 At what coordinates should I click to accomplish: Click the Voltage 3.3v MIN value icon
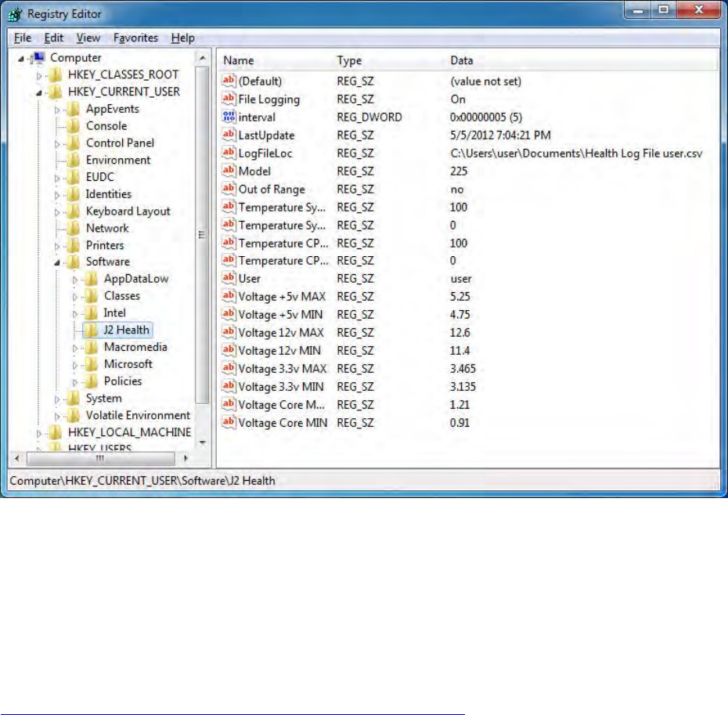(229, 387)
